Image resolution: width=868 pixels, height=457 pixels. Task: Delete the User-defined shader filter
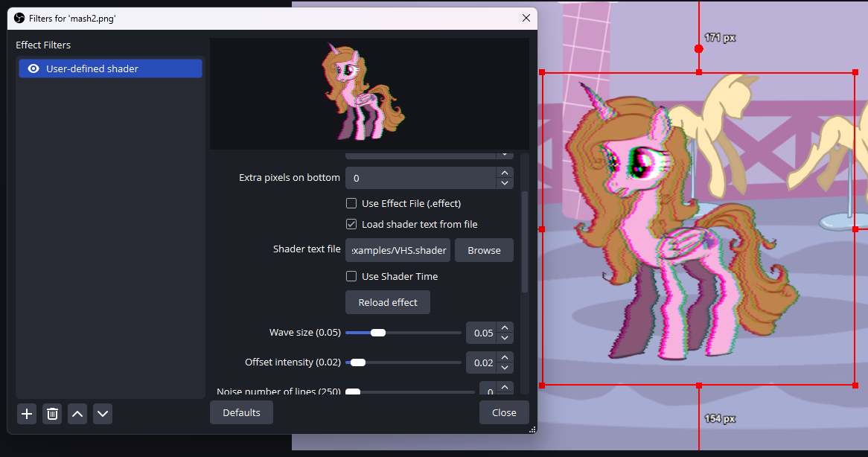[x=51, y=414]
